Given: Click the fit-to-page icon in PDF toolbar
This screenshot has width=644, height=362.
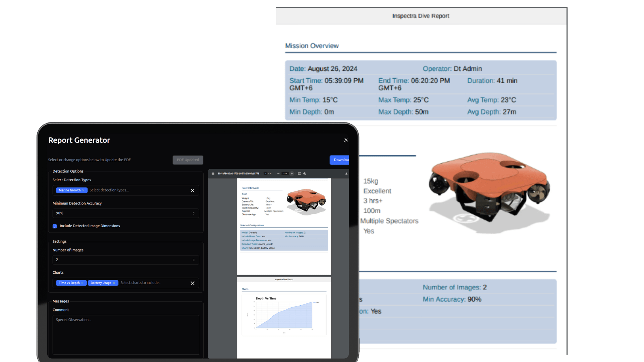Looking at the screenshot, I should click(300, 174).
